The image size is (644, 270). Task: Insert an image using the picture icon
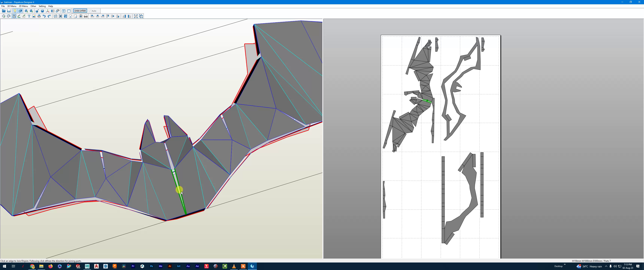34,16
